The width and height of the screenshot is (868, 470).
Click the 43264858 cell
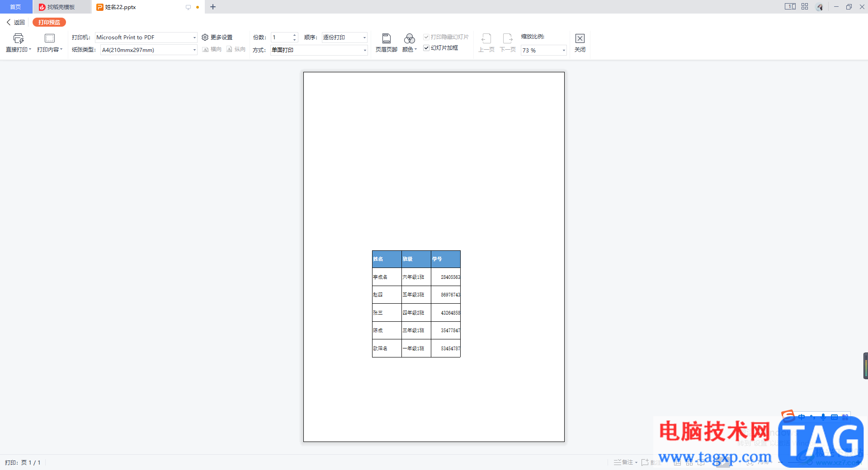pos(446,313)
